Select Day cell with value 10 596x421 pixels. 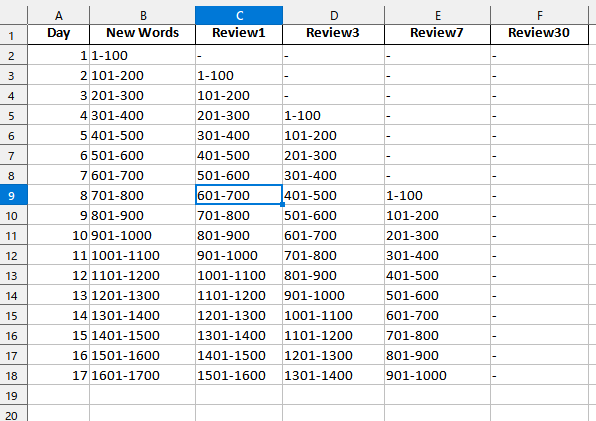point(59,235)
